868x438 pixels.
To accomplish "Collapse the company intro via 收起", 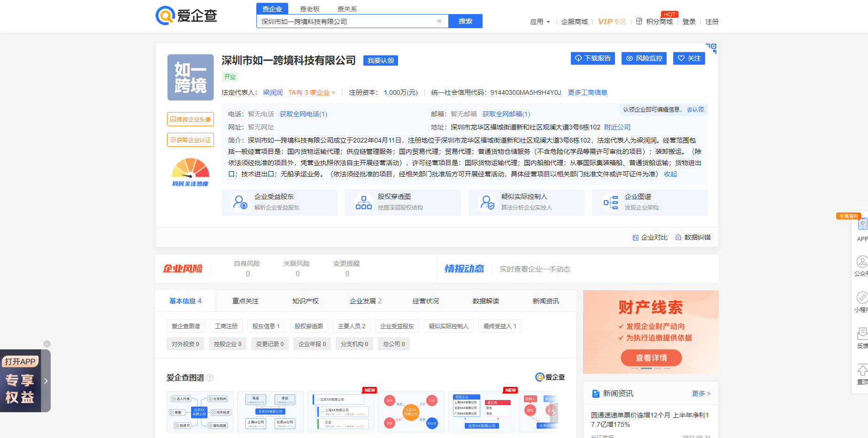I will pyautogui.click(x=670, y=174).
